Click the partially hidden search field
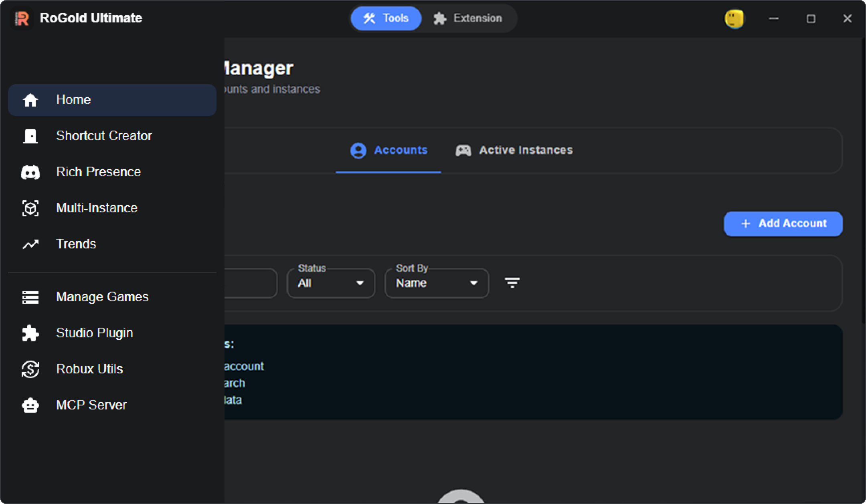The image size is (866, 504). point(251,283)
